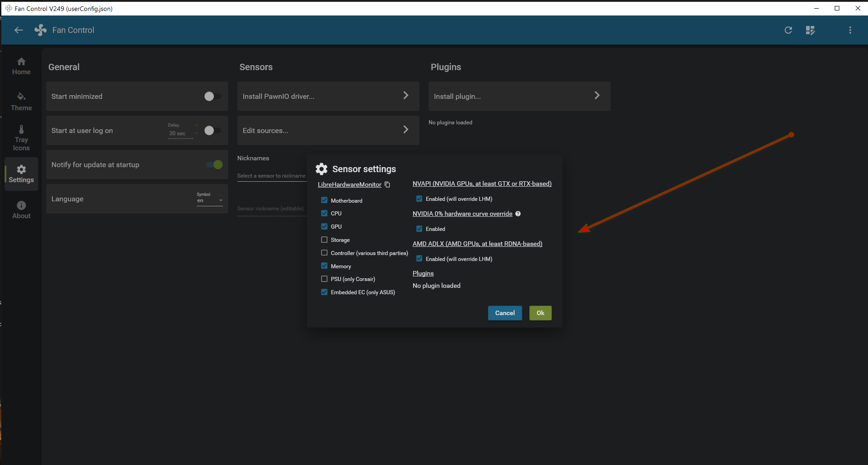This screenshot has height=465, width=868.
Task: Click the edit layout icon in header
Action: (x=810, y=30)
